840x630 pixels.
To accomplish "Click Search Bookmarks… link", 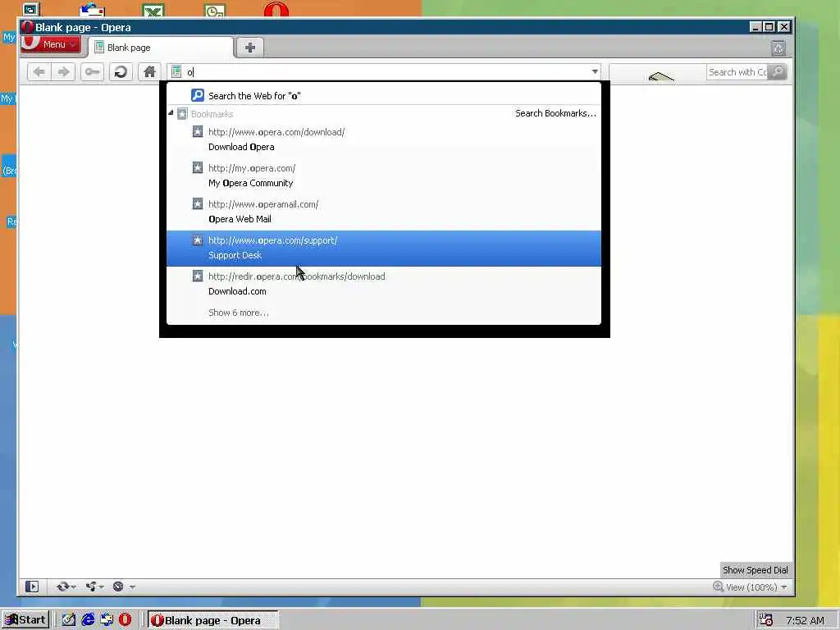I will coord(555,113).
